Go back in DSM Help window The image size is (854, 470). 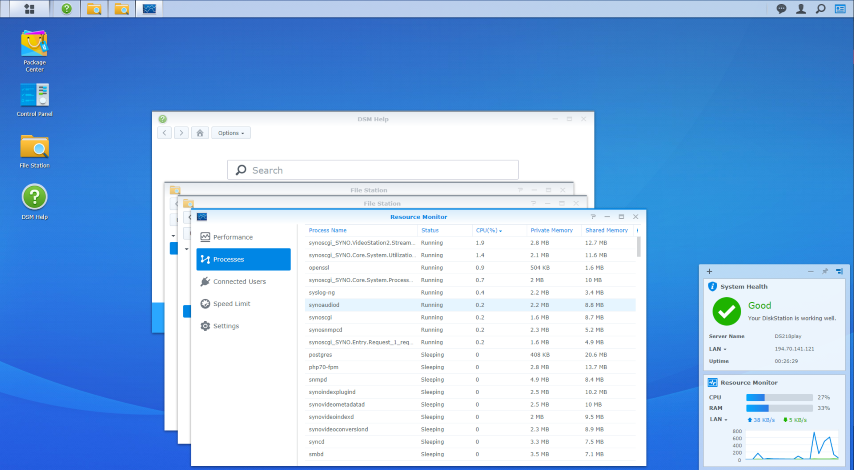164,133
